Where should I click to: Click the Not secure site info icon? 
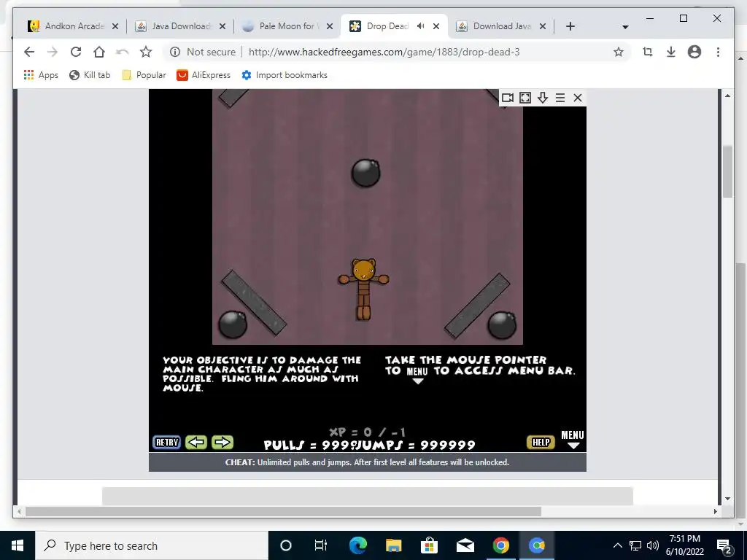tap(175, 52)
